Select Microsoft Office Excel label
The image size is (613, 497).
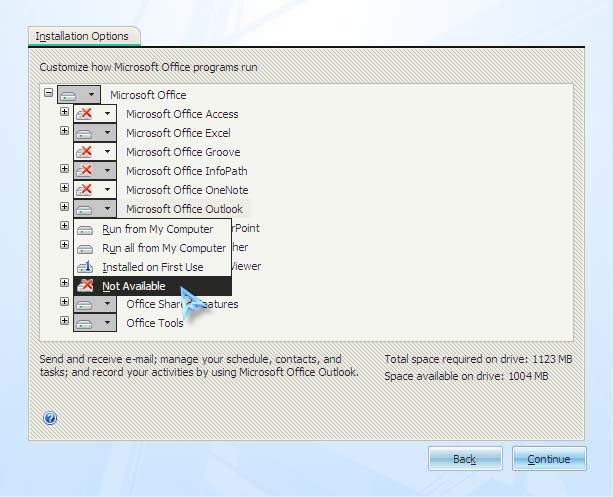click(x=178, y=133)
